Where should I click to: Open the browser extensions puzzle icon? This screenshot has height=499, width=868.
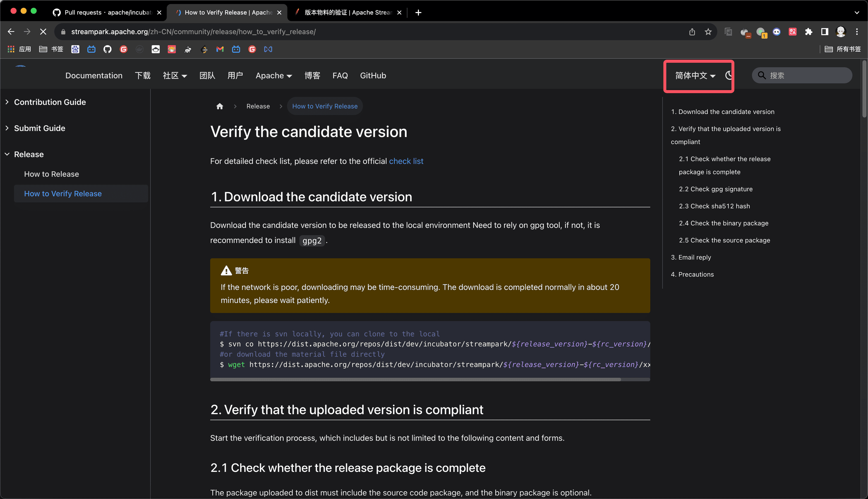[809, 32]
